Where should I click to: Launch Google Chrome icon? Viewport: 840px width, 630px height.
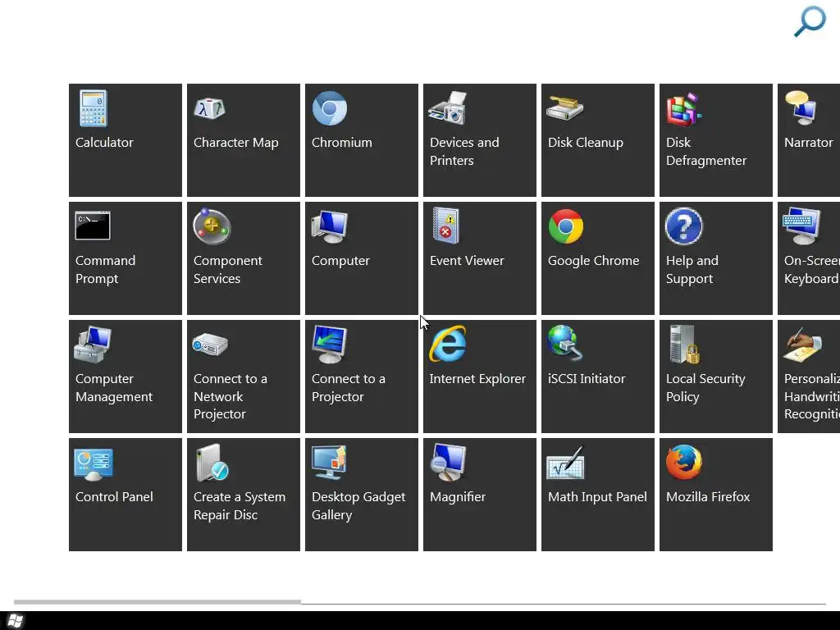pos(566,226)
